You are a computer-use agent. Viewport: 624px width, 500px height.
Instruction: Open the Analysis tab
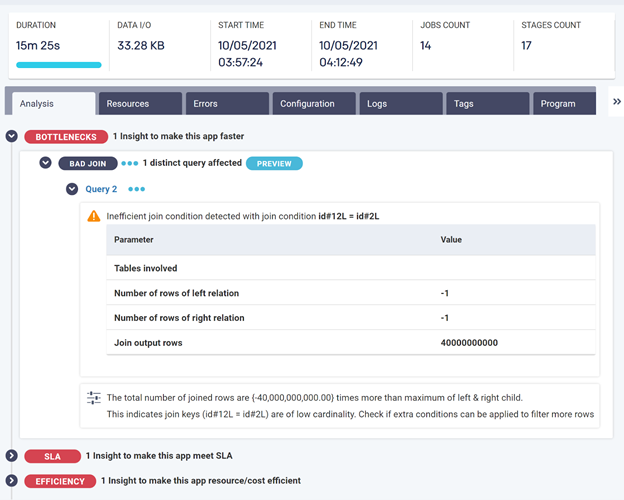pyautogui.click(x=54, y=104)
